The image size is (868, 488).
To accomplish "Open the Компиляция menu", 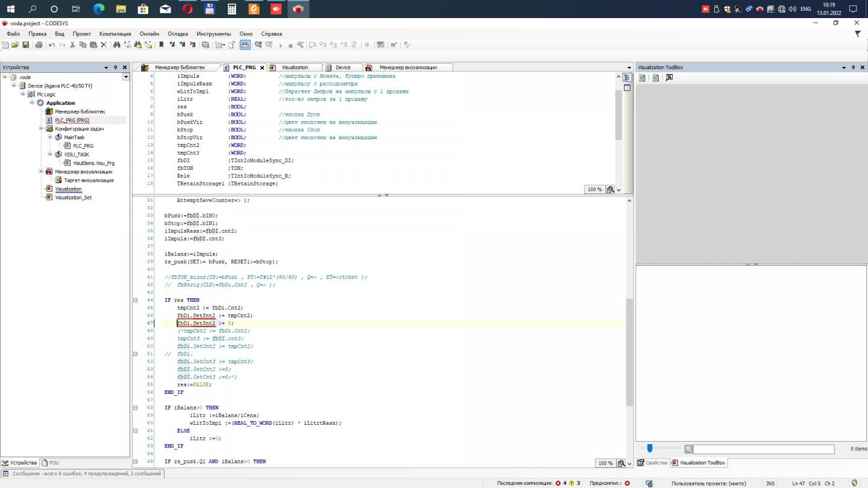I will [115, 34].
